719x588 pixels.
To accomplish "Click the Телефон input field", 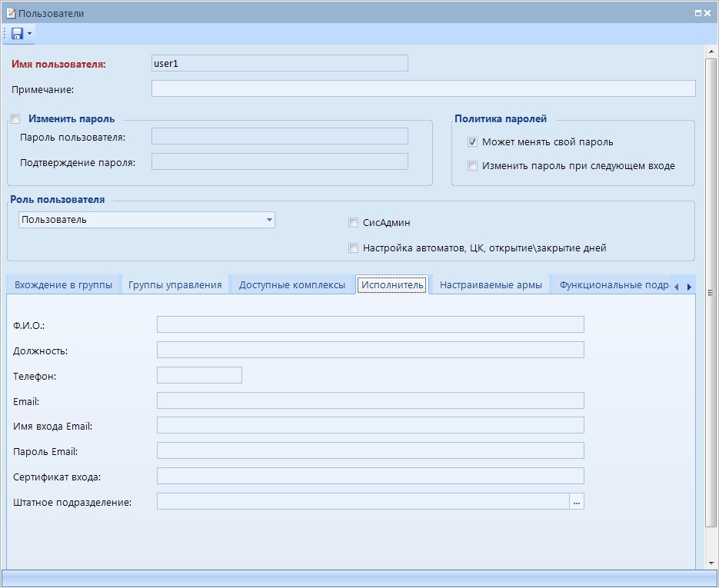I will point(199,375).
